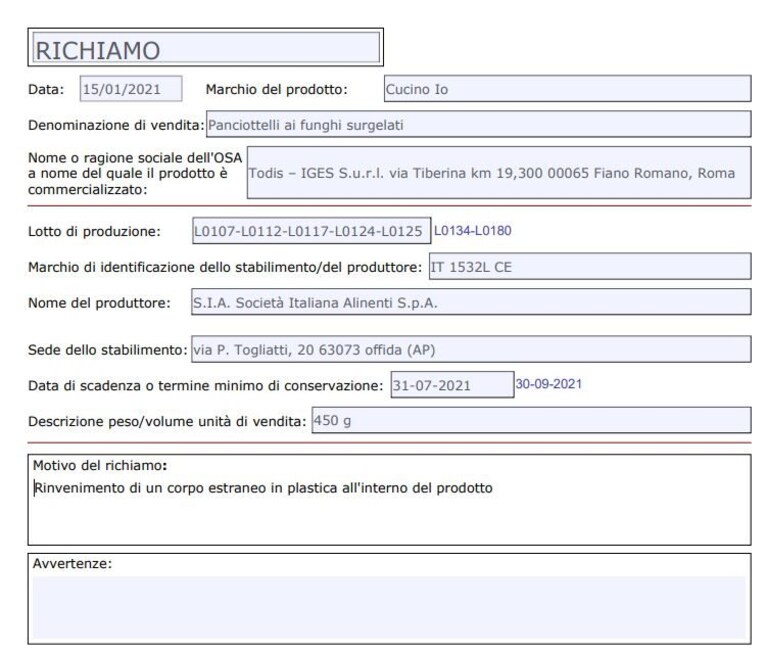Select the expiry date field 31-07-2021
Viewport: 767px width, 654px height.
click(x=452, y=385)
